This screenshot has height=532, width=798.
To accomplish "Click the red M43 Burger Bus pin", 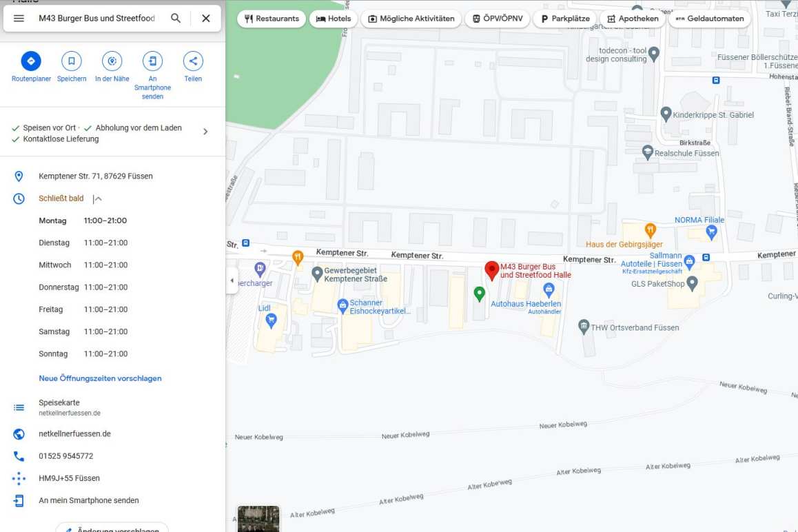I will [x=491, y=270].
